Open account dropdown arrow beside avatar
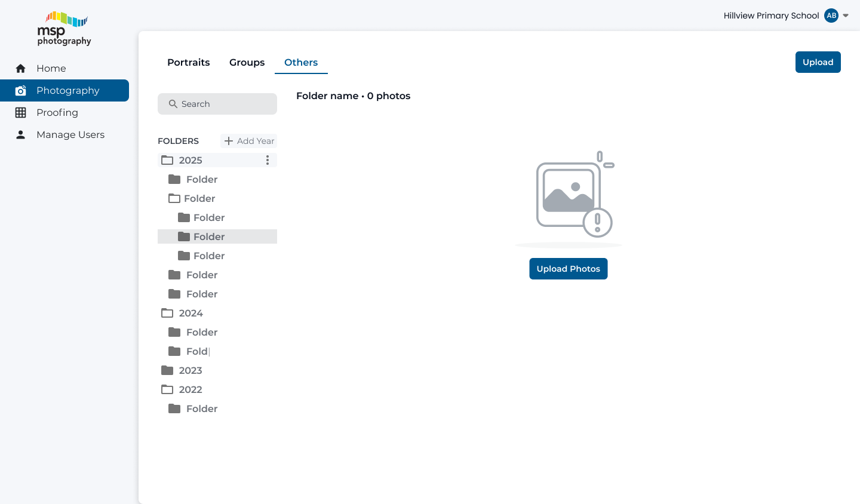This screenshot has width=860, height=504. (846, 16)
